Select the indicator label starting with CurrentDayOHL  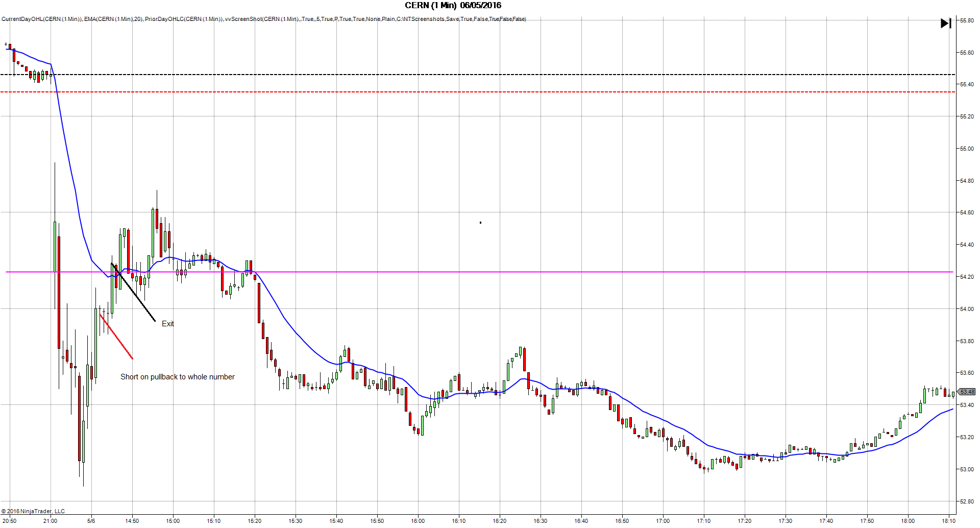coord(264,19)
